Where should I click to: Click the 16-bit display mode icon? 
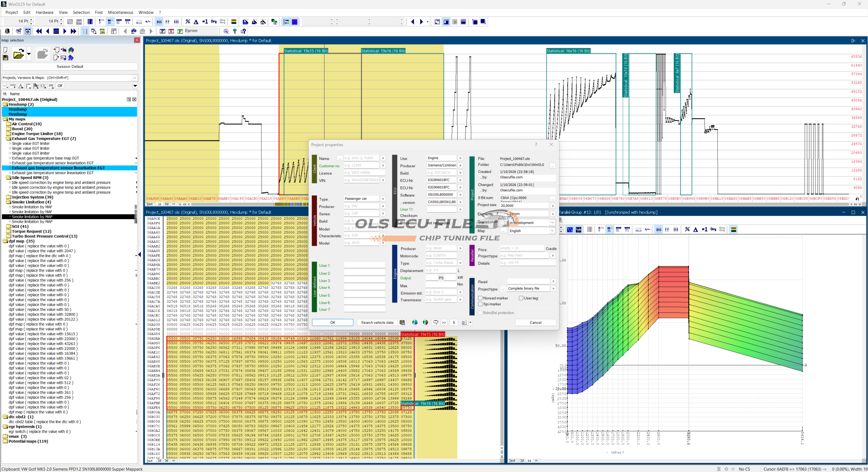click(x=110, y=22)
